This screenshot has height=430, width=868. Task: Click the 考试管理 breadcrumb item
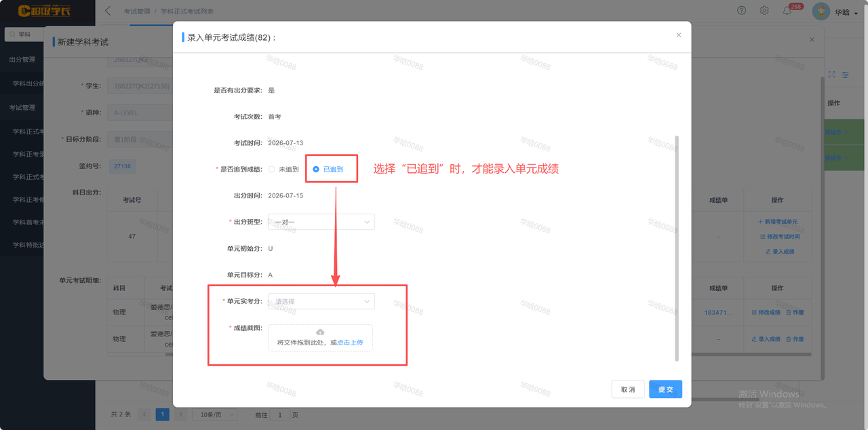pyautogui.click(x=137, y=12)
